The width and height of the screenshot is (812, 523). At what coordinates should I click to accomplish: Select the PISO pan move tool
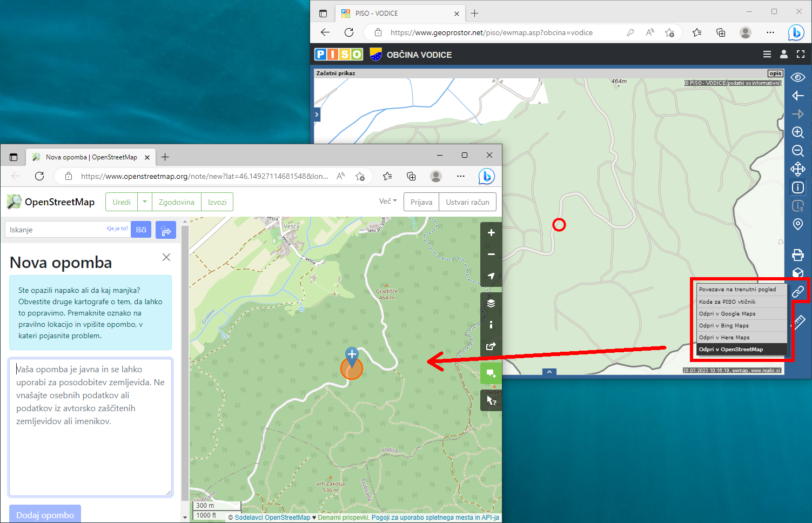(x=798, y=169)
